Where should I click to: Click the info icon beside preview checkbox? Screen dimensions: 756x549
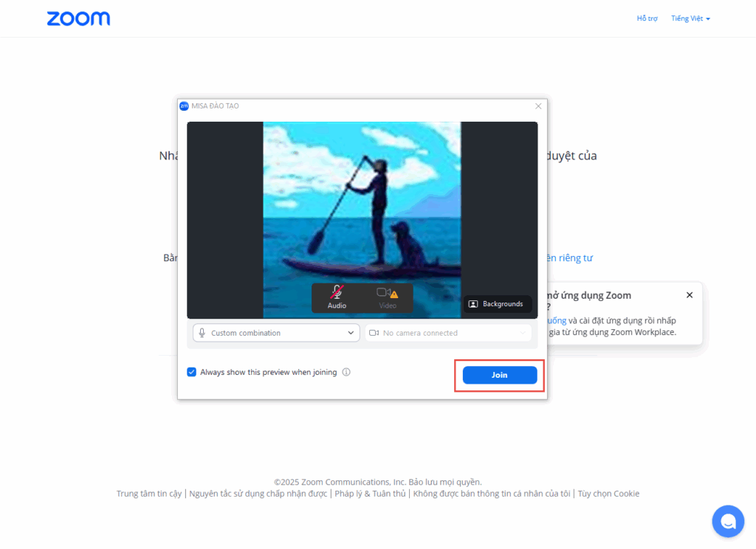pyautogui.click(x=346, y=372)
